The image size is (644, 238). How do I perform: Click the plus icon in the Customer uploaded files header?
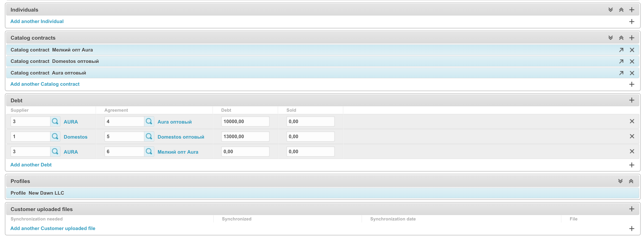click(632, 209)
